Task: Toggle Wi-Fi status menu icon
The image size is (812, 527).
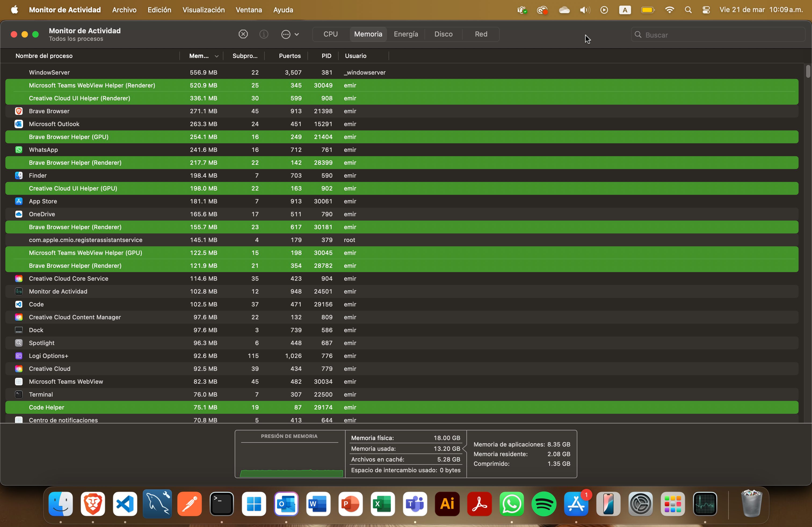Action: pyautogui.click(x=669, y=10)
